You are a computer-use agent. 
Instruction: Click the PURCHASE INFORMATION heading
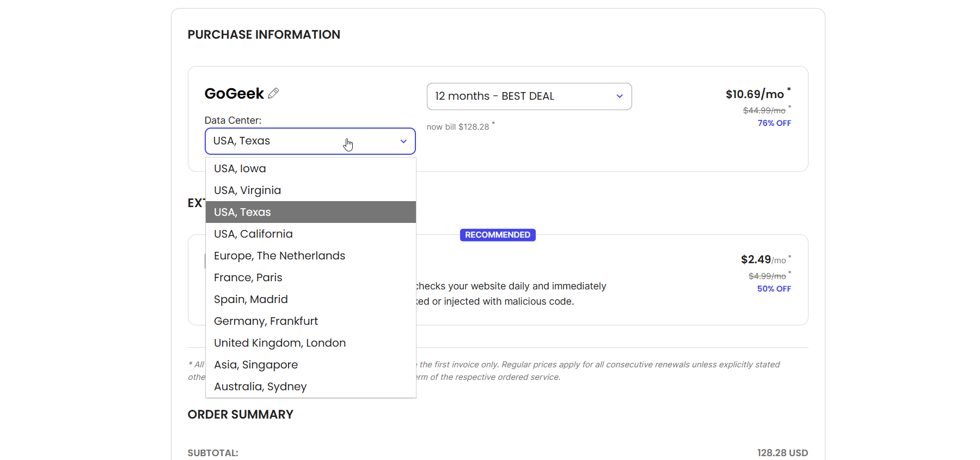tap(264, 34)
